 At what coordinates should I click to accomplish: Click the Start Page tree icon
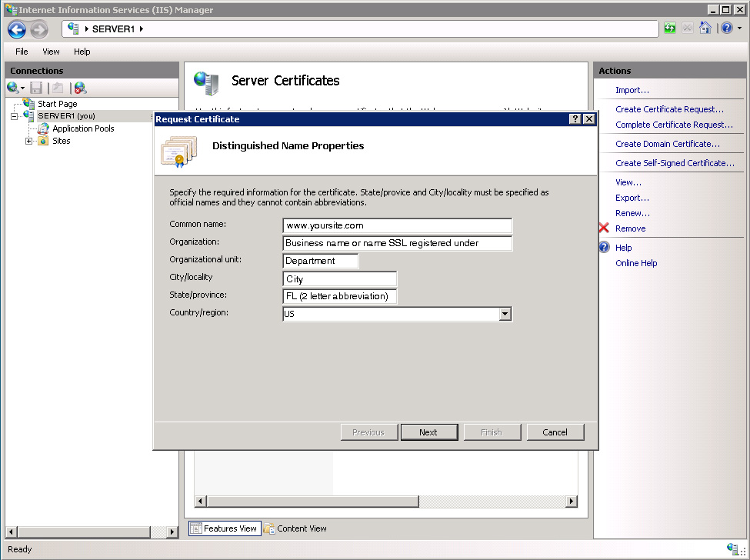(x=28, y=103)
